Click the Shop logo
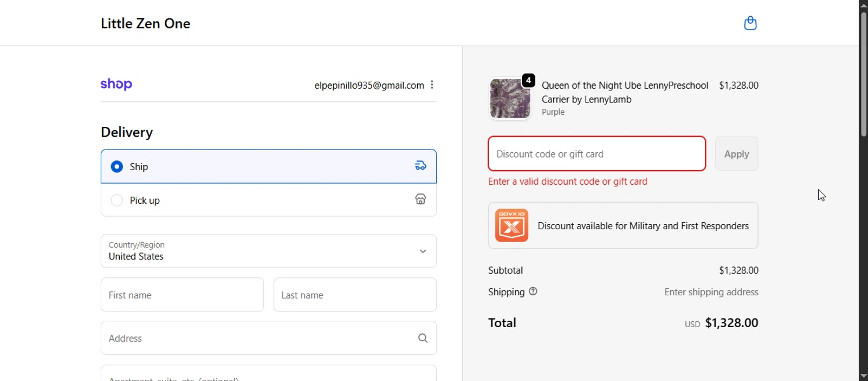The height and width of the screenshot is (381, 868). pyautogui.click(x=116, y=85)
